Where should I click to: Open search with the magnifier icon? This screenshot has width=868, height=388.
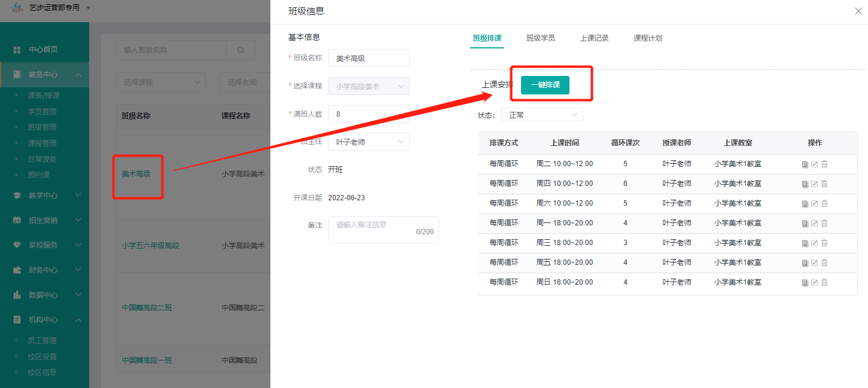240,50
